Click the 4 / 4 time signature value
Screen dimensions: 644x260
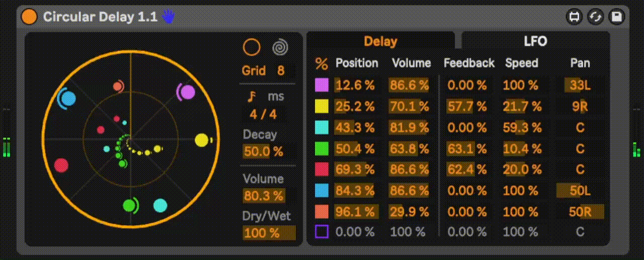(263, 114)
